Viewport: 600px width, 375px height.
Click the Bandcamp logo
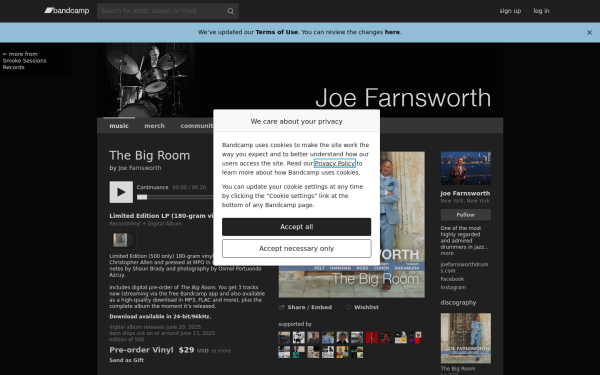point(67,11)
